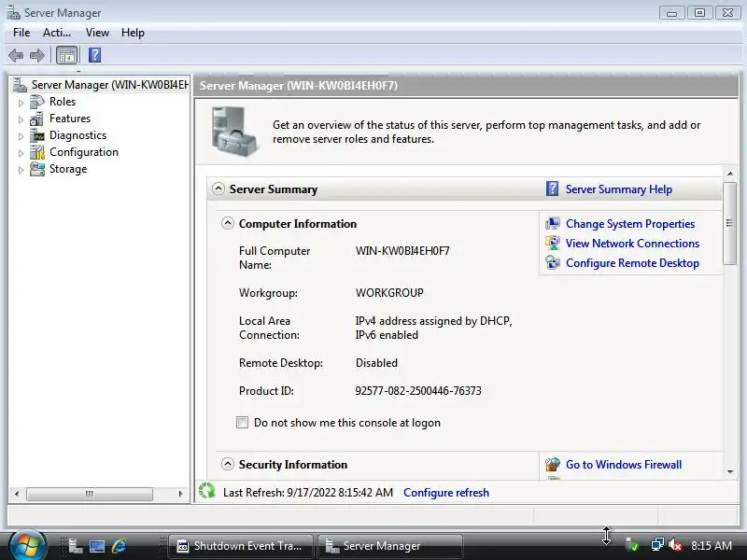Click the Features node icon in tree

[36, 119]
